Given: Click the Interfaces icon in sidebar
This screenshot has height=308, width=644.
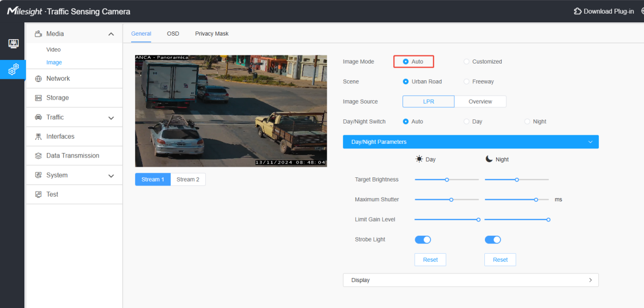Looking at the screenshot, I should click(38, 137).
